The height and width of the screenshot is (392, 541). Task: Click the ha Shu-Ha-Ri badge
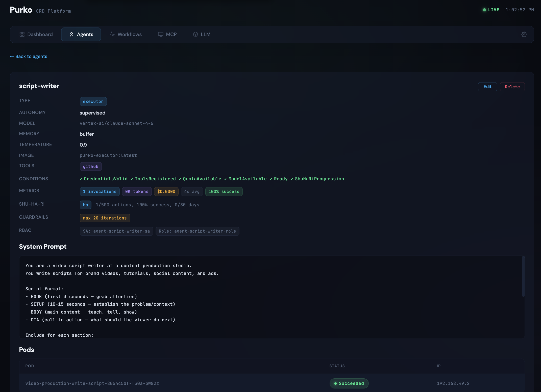86,205
